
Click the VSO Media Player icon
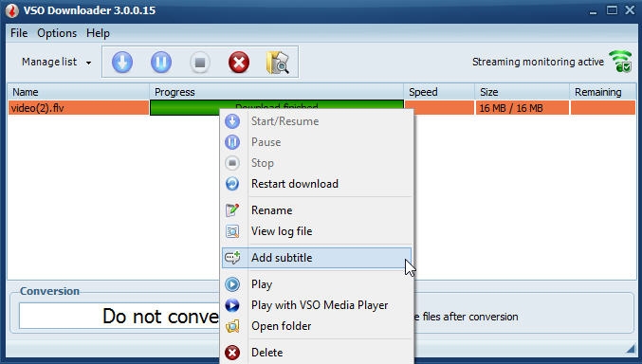click(x=232, y=305)
